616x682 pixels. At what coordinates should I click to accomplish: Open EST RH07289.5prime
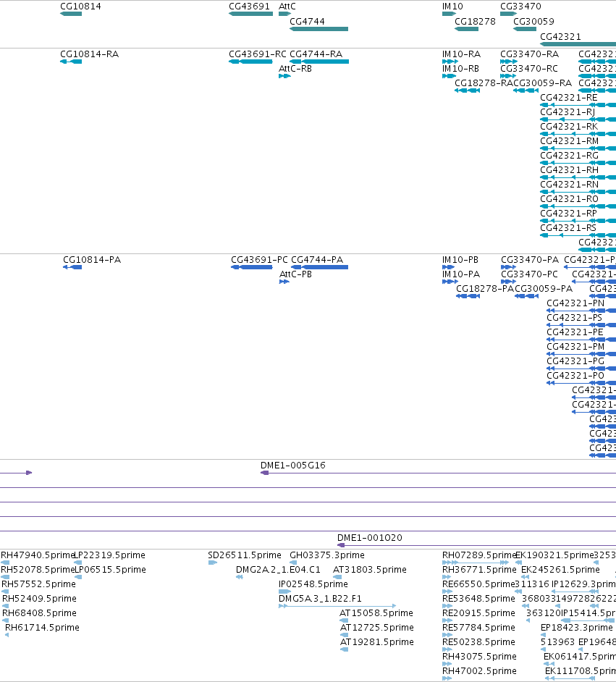coord(478,555)
